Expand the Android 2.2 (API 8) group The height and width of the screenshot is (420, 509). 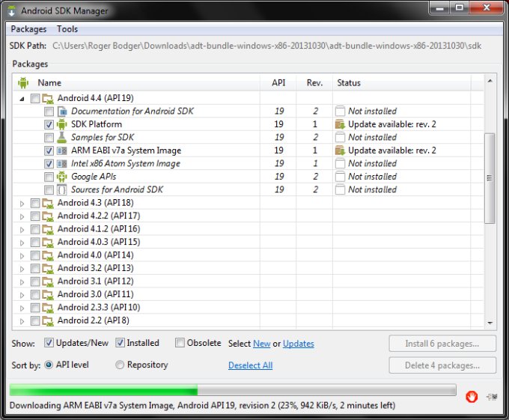pyautogui.click(x=22, y=321)
